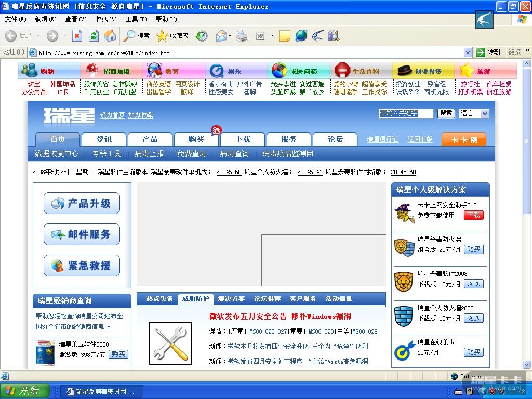The height and width of the screenshot is (399, 532).
Task: Click the Edit with Word icon
Action: click(x=260, y=36)
